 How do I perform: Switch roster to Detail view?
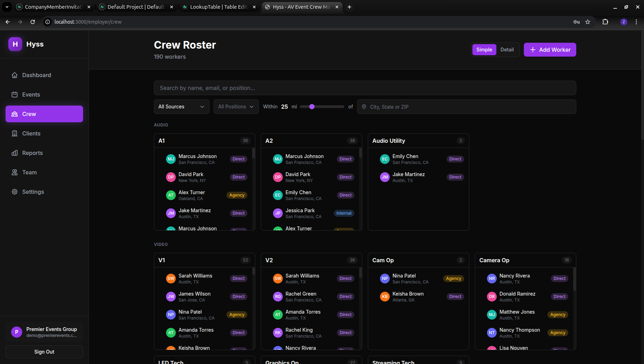click(507, 50)
